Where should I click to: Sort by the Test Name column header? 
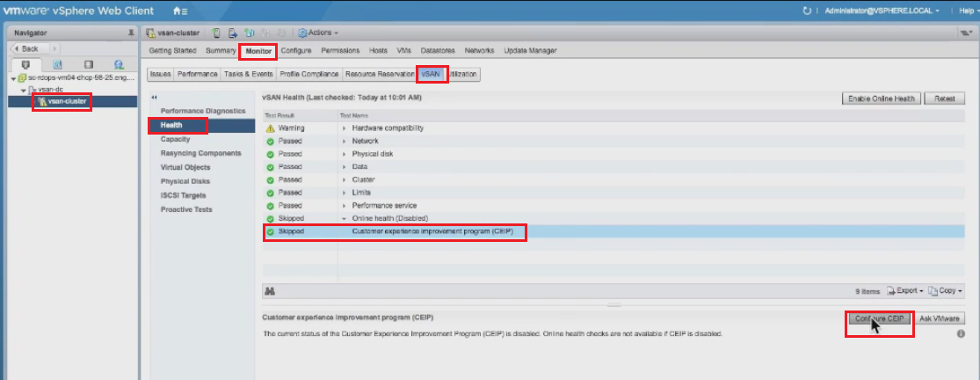click(652, 115)
